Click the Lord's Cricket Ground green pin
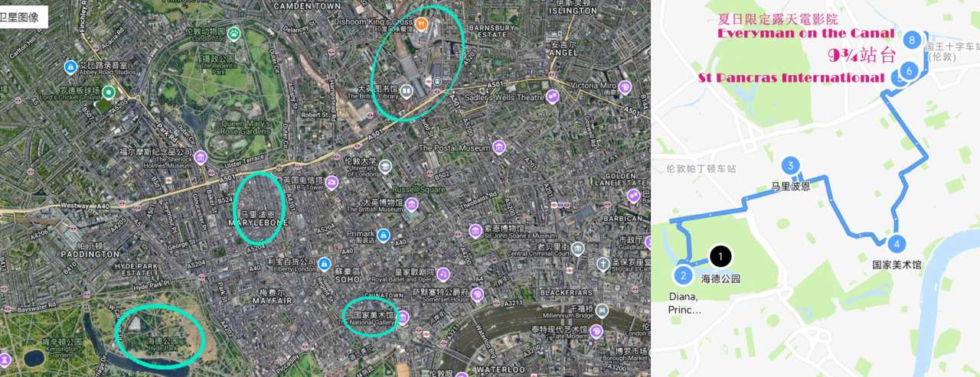The width and height of the screenshot is (980, 377). point(109,93)
